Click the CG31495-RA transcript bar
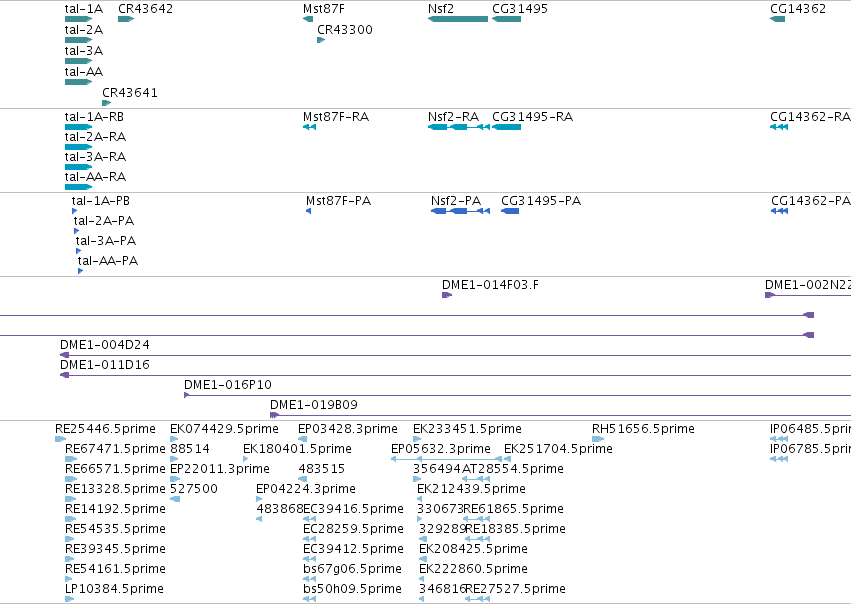This screenshot has height=604, width=851. coord(506,127)
